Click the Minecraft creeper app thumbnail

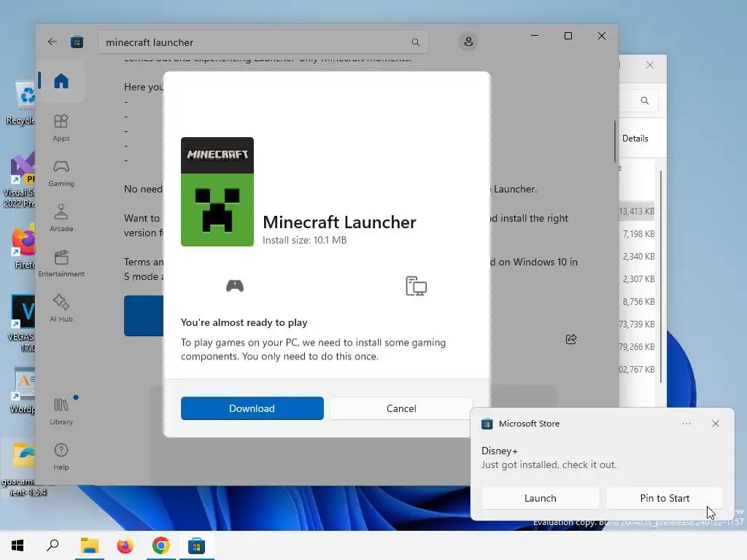217,192
